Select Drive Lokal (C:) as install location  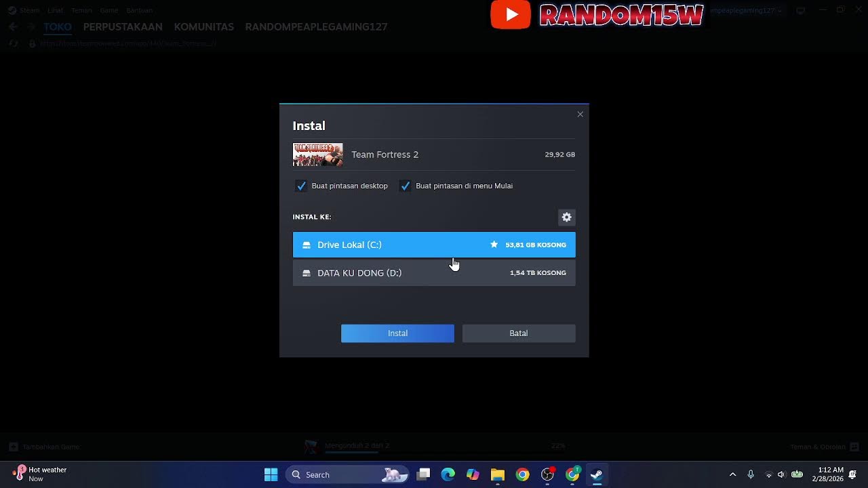click(434, 245)
